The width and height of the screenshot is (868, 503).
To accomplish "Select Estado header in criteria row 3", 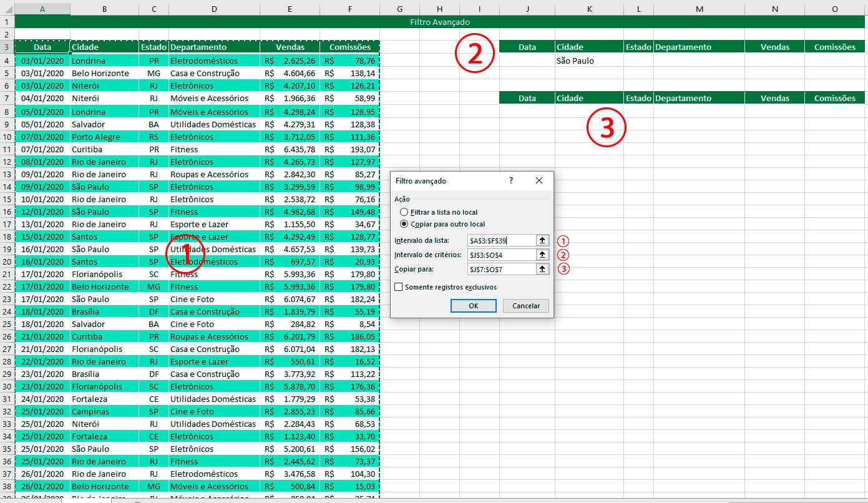I will tap(638, 47).
